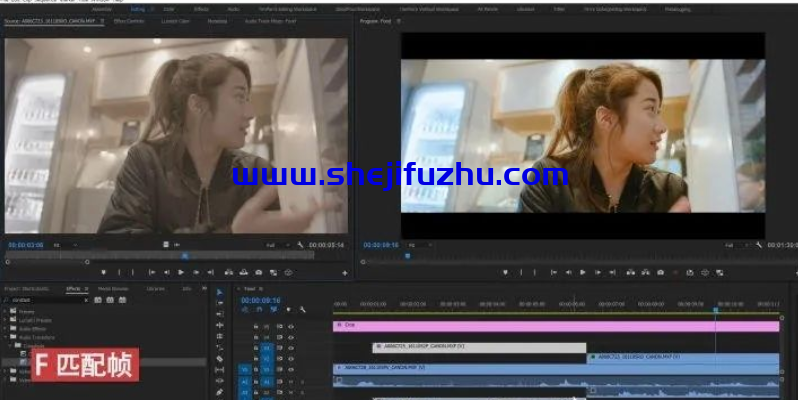Select the Track Select Forward tool
Viewport: 798px width, 400px height.
tap(219, 303)
